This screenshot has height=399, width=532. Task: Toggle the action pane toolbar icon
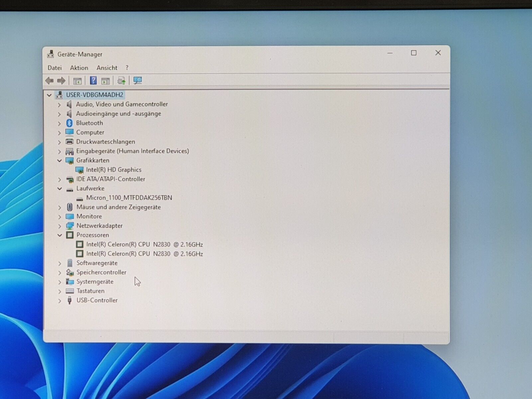(x=105, y=81)
